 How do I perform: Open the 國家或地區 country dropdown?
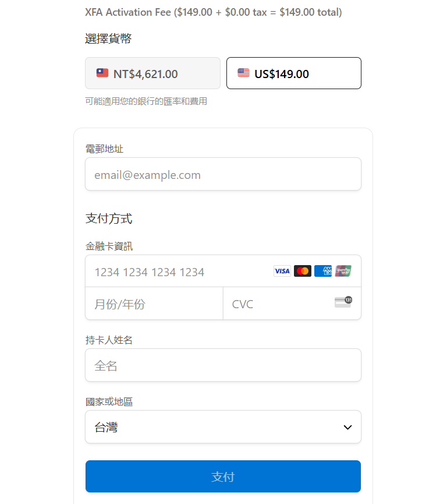tap(223, 427)
